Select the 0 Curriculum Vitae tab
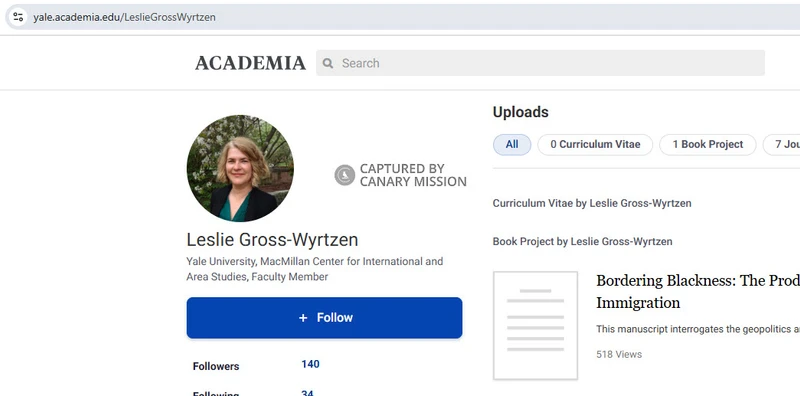Screen dimensions: 800x396 tap(595, 145)
